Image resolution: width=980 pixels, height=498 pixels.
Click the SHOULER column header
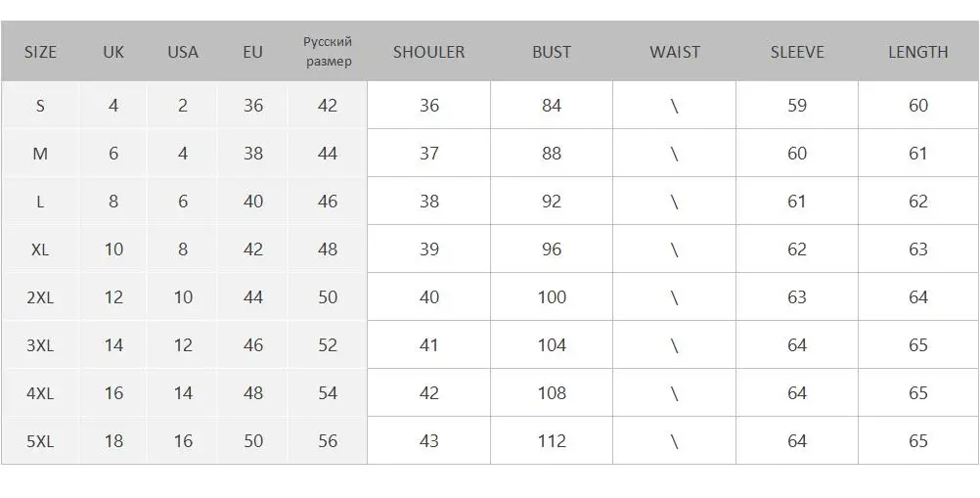[x=428, y=52]
